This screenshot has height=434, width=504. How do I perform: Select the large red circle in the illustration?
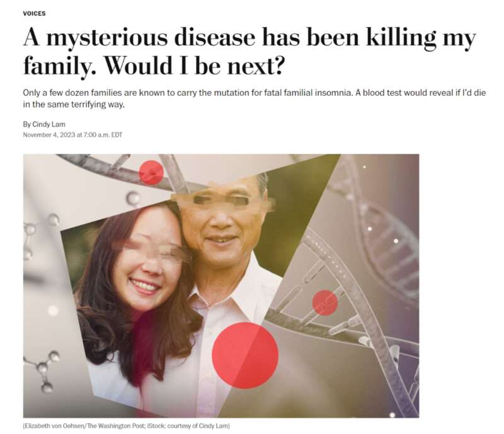(x=245, y=355)
